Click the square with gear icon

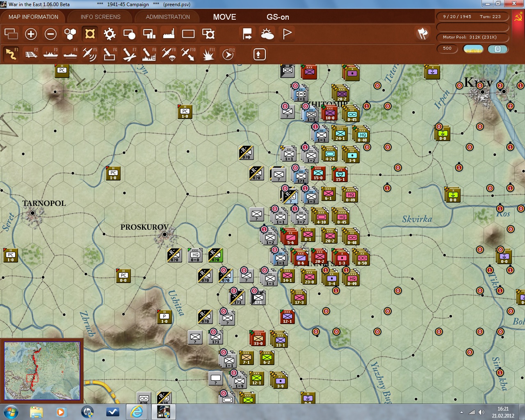point(208,34)
